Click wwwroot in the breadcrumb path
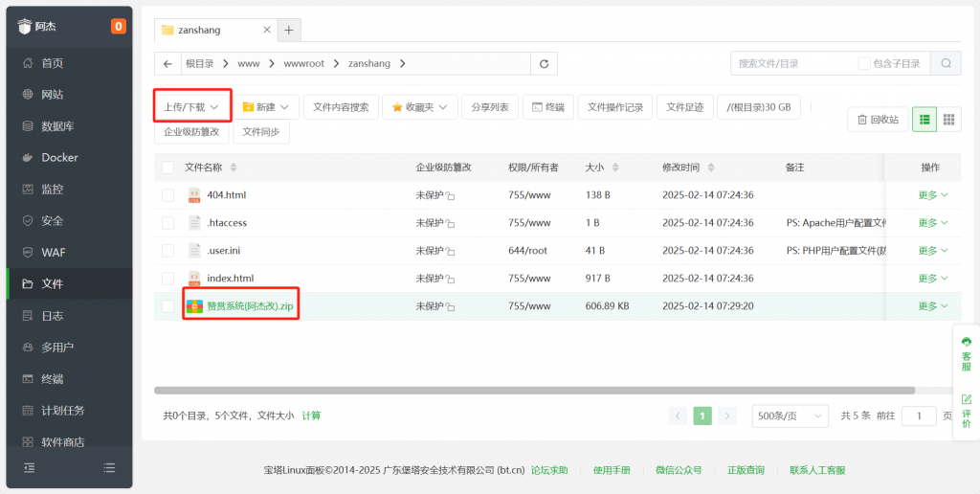Image resolution: width=980 pixels, height=494 pixels. [303, 63]
